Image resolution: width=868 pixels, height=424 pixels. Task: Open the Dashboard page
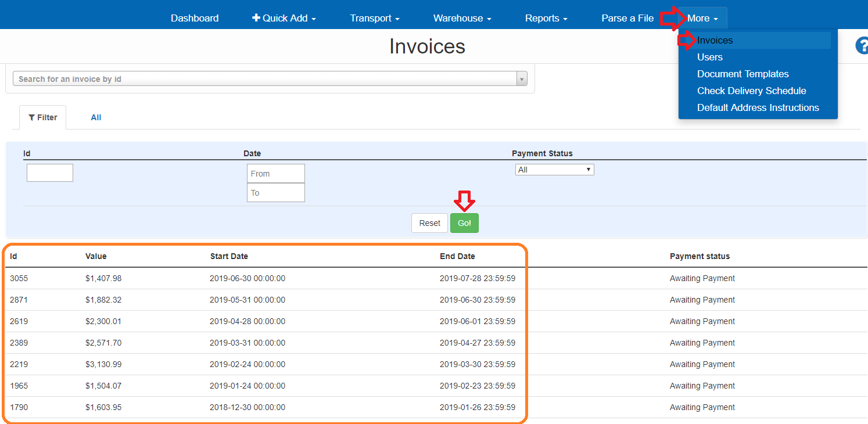pyautogui.click(x=195, y=18)
